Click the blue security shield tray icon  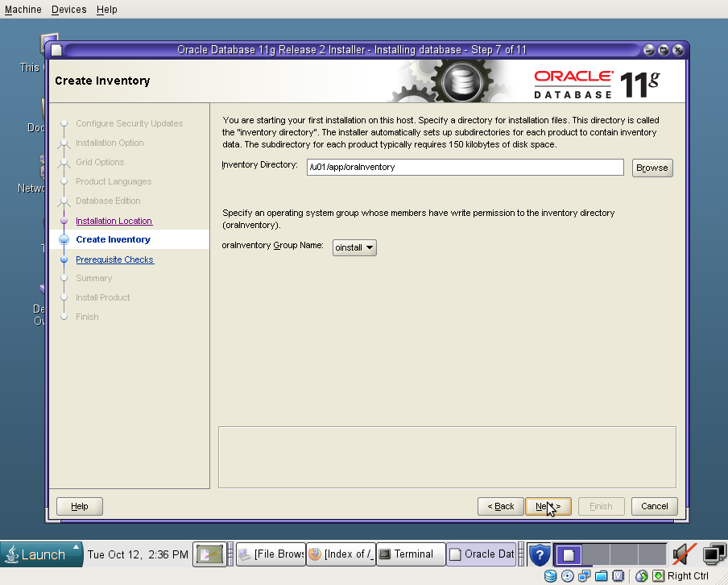539,554
